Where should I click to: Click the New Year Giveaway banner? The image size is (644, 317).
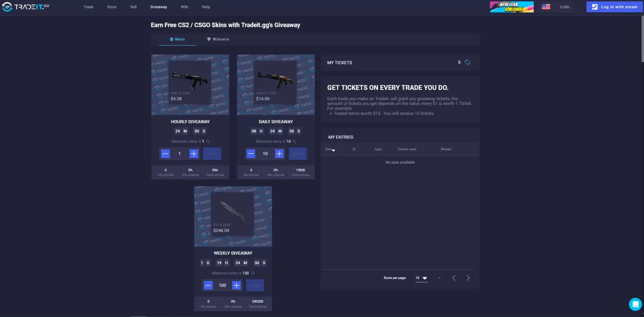click(512, 7)
